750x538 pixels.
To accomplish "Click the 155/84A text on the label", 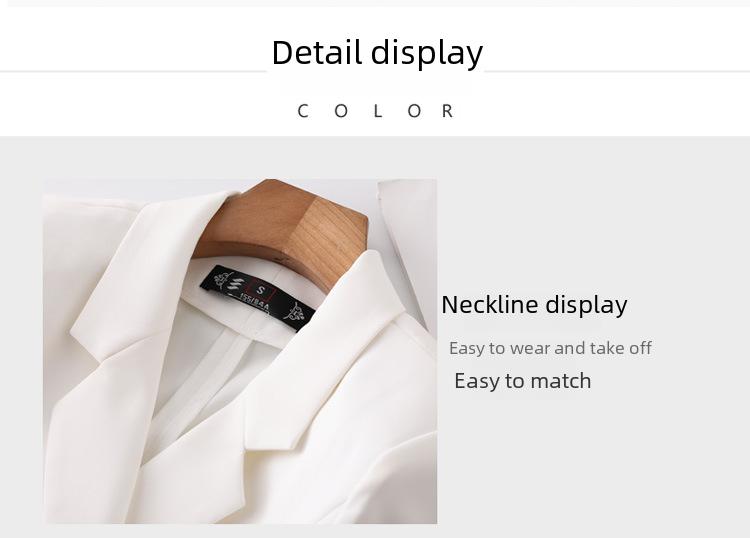I will pyautogui.click(x=254, y=304).
